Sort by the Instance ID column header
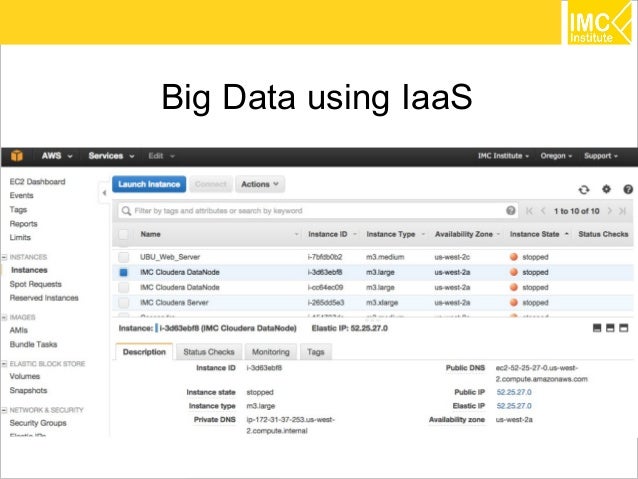 [328, 234]
